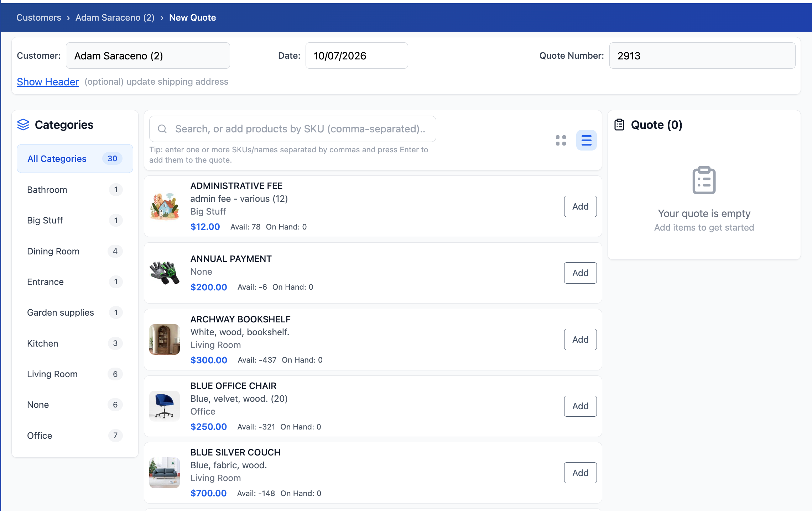Image resolution: width=812 pixels, height=511 pixels.
Task: Click the Date field
Action: point(356,56)
